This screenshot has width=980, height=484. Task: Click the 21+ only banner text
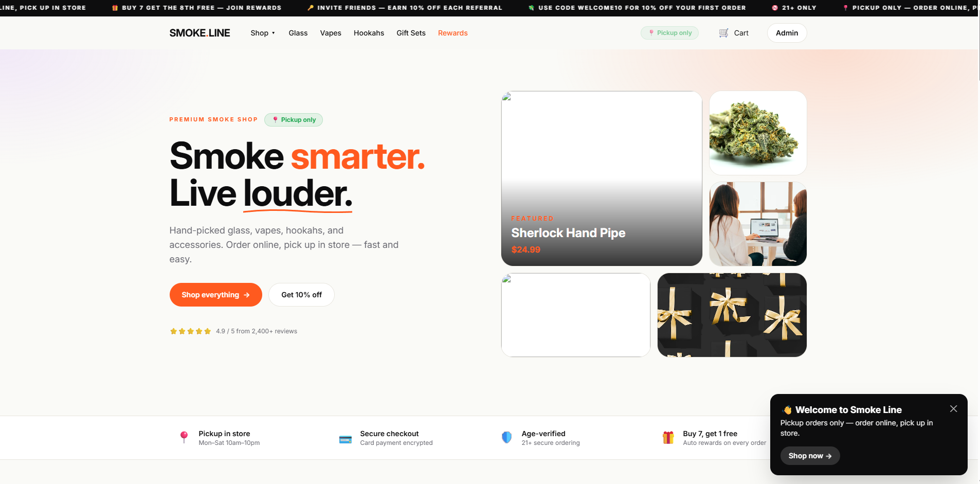click(799, 8)
